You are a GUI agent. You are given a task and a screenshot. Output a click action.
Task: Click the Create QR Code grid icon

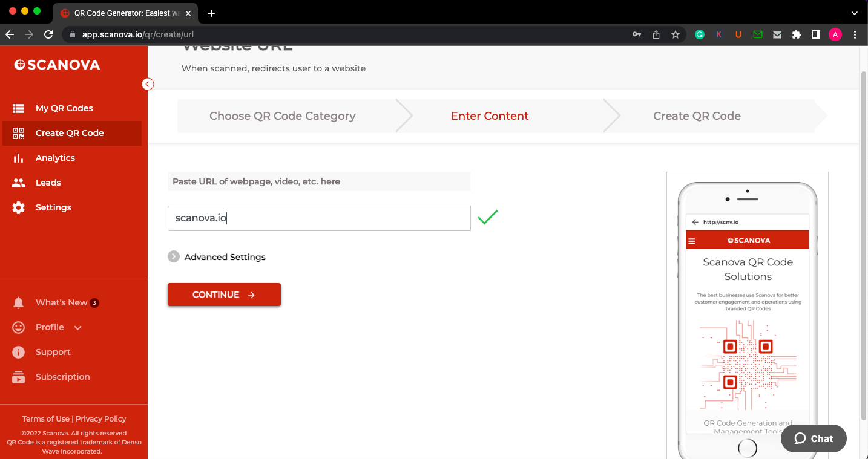19,133
